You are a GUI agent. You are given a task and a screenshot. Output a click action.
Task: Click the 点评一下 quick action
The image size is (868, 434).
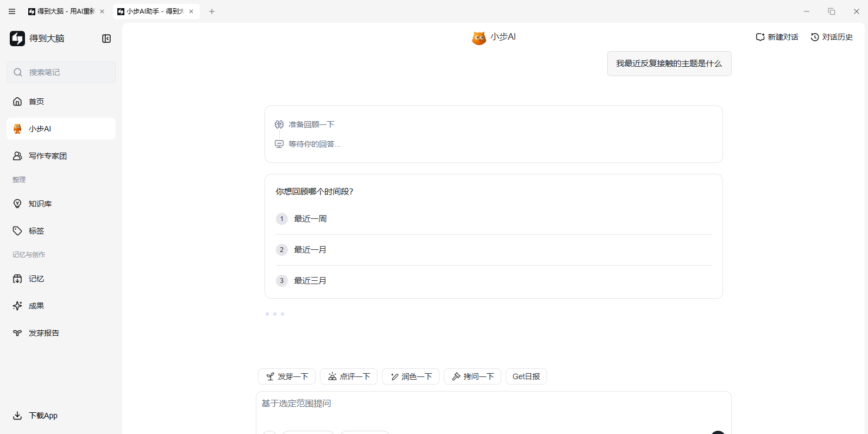(349, 376)
